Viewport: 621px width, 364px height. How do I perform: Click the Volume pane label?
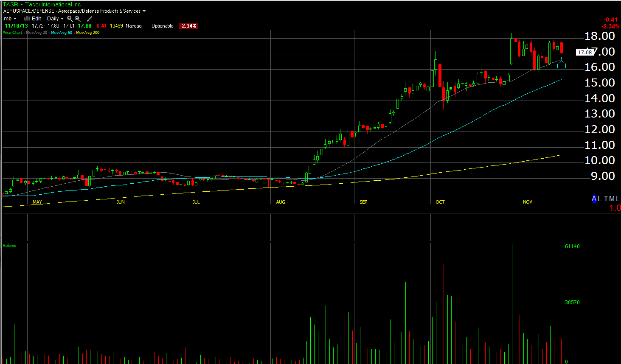[x=9, y=246]
